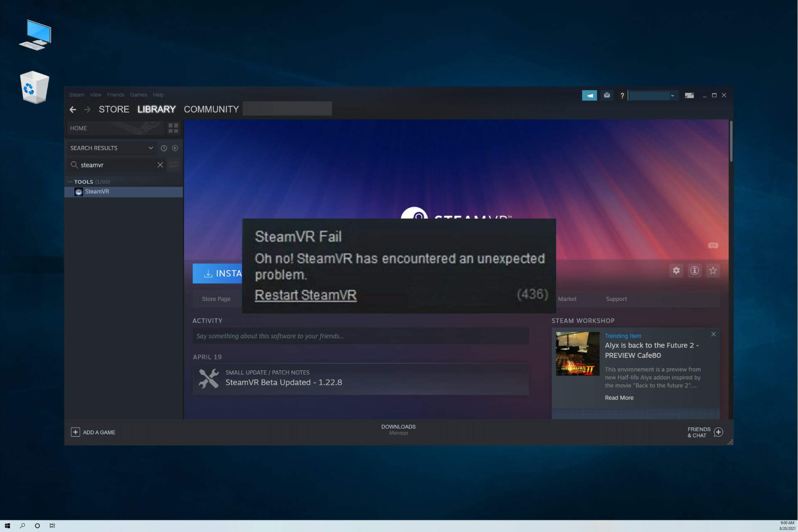Click the Install button for SteamVR
Viewport: 798px width, 532px height.
point(217,273)
